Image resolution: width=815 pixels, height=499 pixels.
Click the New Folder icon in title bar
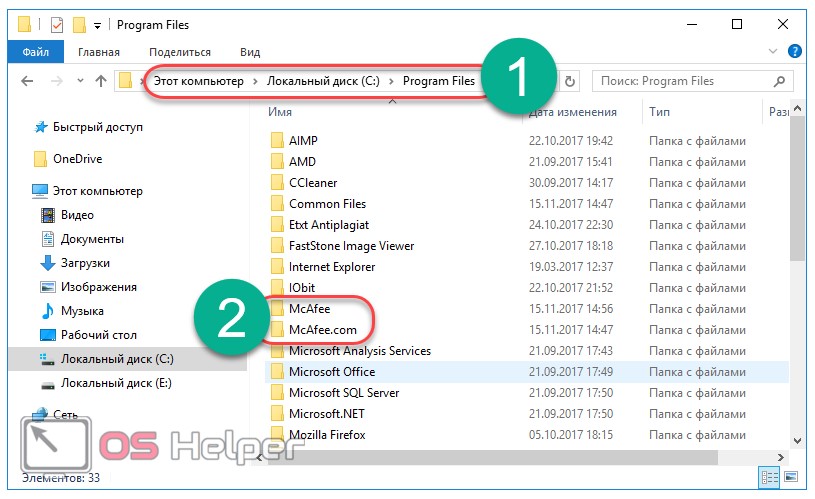pyautogui.click(x=79, y=24)
